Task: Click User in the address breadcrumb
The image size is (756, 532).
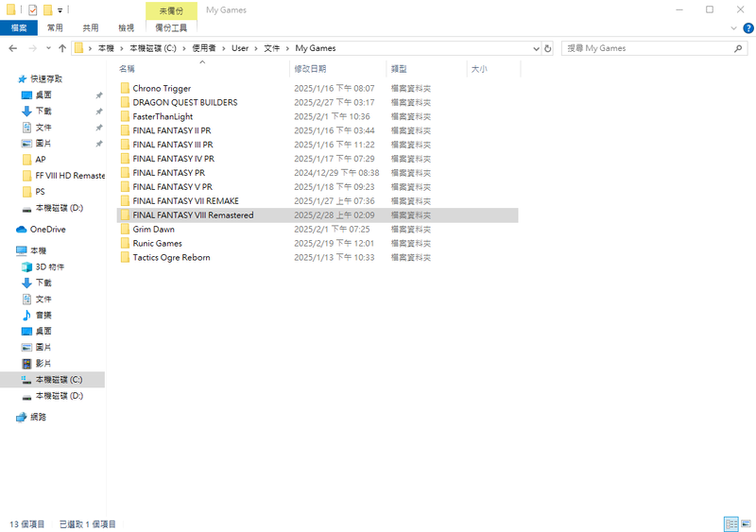Action: click(x=240, y=48)
